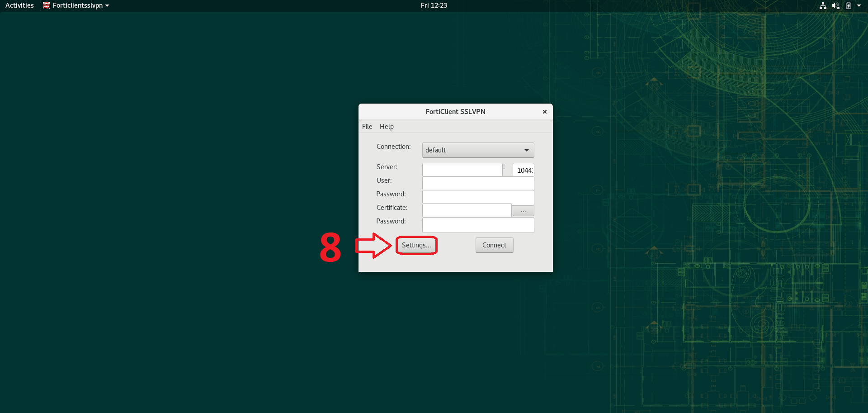The image size is (868, 413).
Task: Click the battery status icon in top bar
Action: tap(849, 5)
